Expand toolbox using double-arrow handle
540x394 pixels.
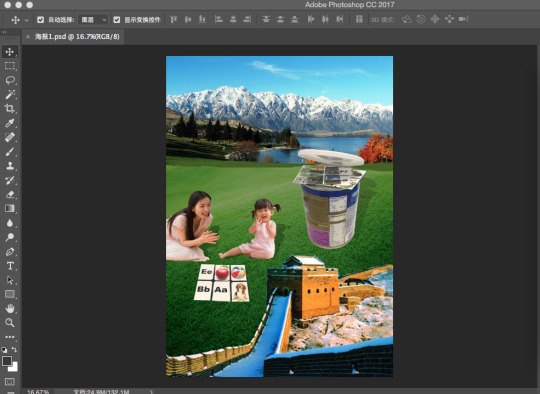[x=4, y=32]
